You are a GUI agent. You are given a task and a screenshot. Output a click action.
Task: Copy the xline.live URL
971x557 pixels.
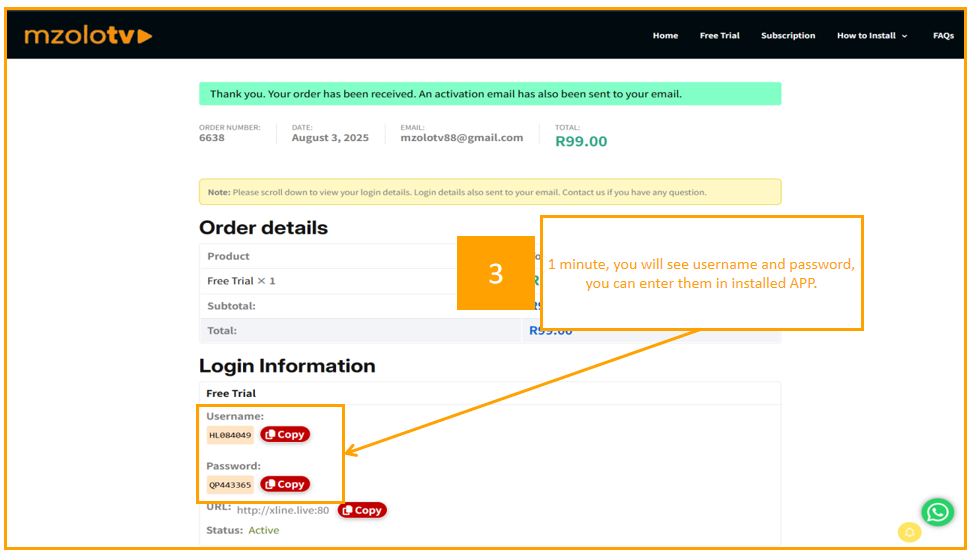(x=362, y=510)
